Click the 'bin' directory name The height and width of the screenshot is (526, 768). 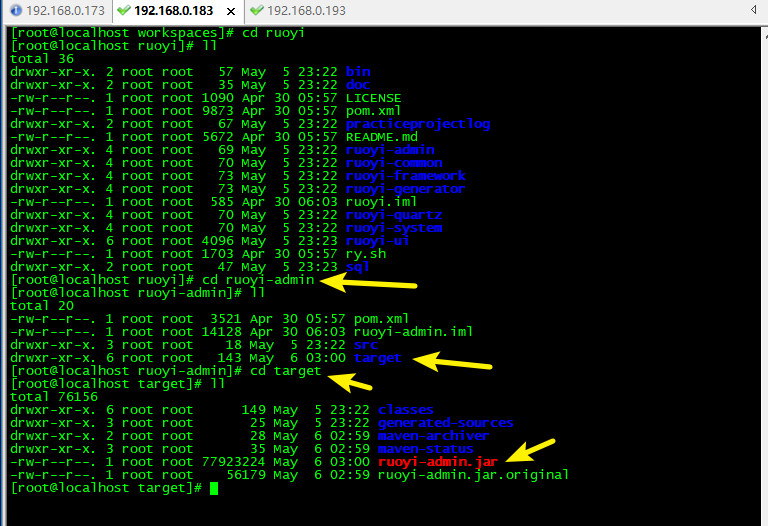(358, 72)
